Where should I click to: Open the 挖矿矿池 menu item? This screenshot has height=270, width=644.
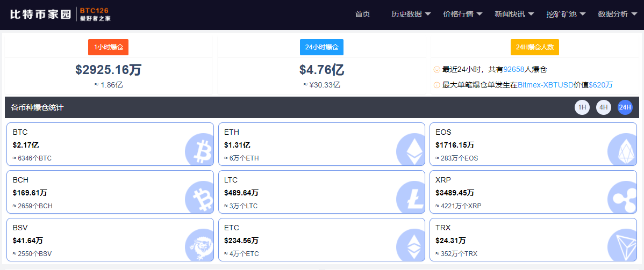coord(561,14)
